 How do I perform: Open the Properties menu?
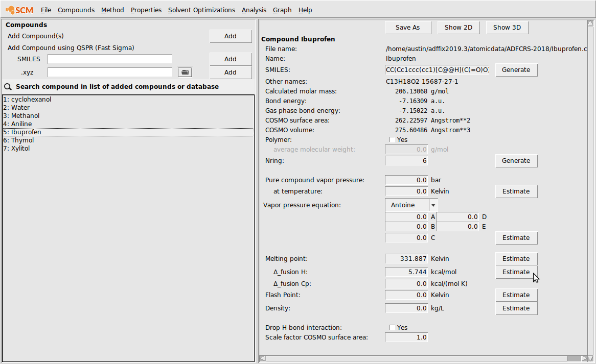(146, 10)
